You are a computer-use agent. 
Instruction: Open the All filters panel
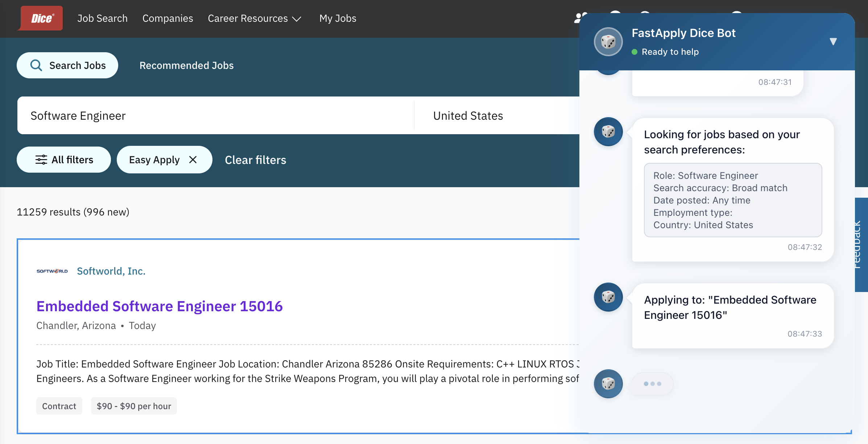click(x=64, y=160)
